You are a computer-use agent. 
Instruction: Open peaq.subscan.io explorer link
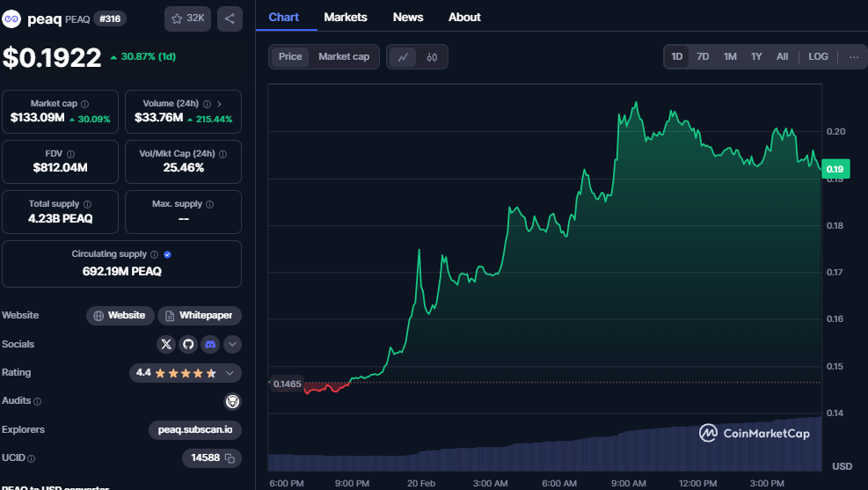pos(195,430)
